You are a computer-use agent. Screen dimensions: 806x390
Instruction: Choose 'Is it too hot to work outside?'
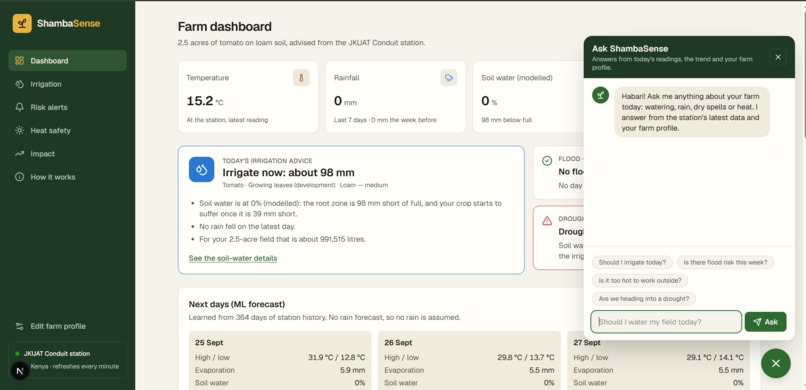coord(640,281)
